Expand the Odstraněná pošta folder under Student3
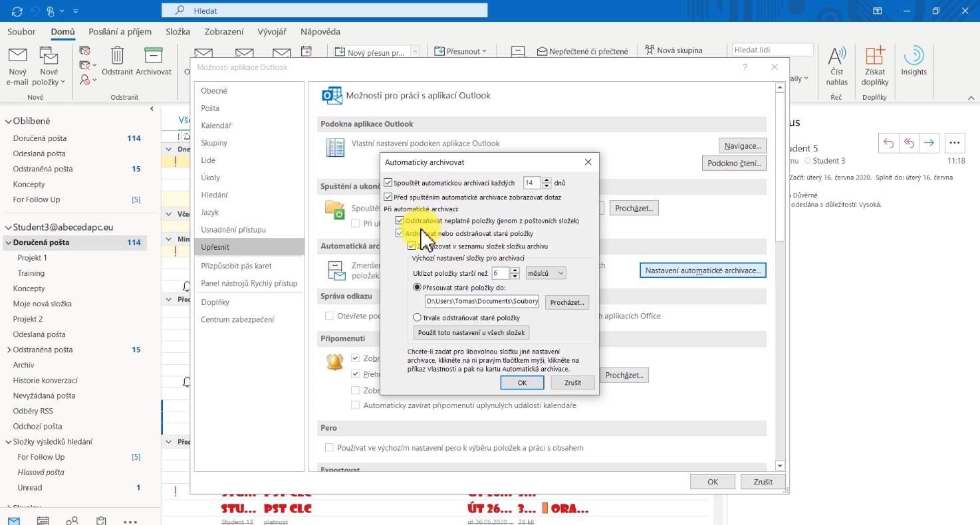 (9, 350)
